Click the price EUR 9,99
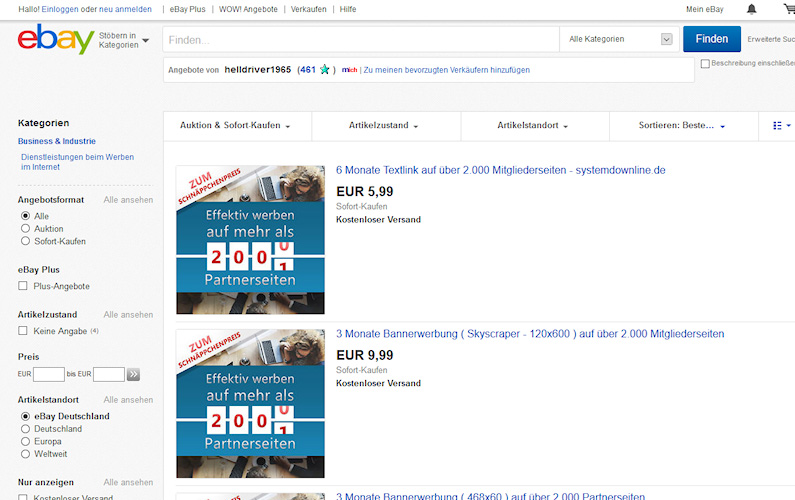This screenshot has height=500, width=795. pos(365,355)
